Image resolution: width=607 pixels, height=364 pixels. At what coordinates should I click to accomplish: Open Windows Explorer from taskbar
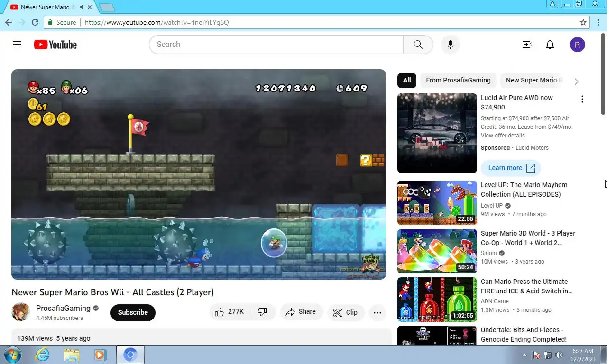(72, 355)
